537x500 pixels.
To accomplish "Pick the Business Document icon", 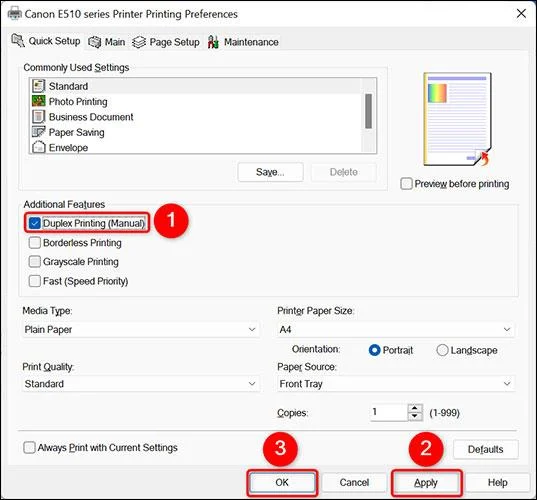I will [38, 117].
